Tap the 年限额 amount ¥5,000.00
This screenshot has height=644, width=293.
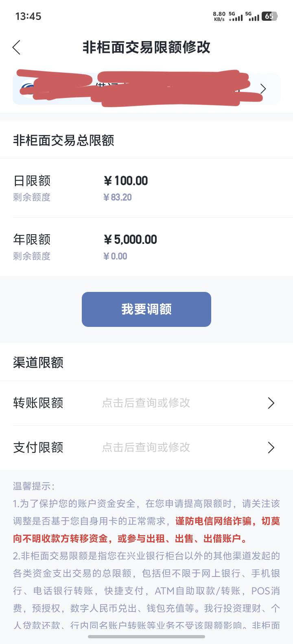click(131, 239)
